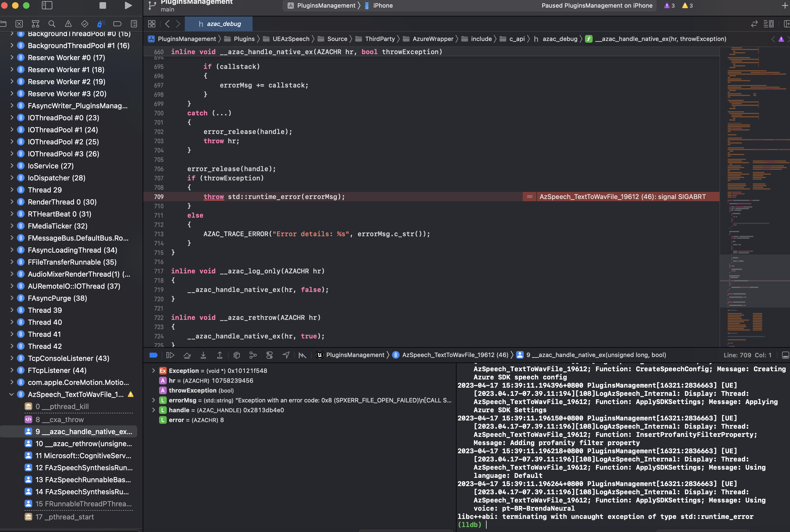Open the Issue navigator warning icon

68,24
